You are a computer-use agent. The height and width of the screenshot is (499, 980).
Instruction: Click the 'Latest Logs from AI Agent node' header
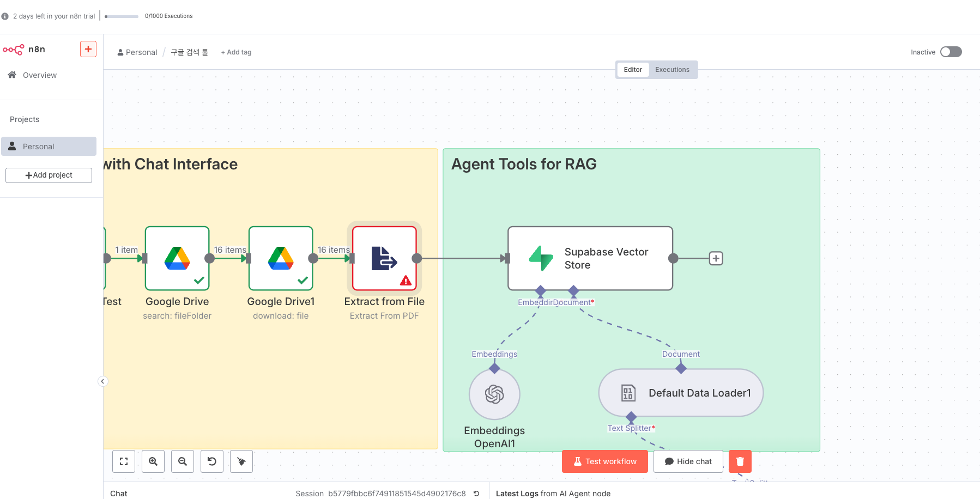coord(553,494)
